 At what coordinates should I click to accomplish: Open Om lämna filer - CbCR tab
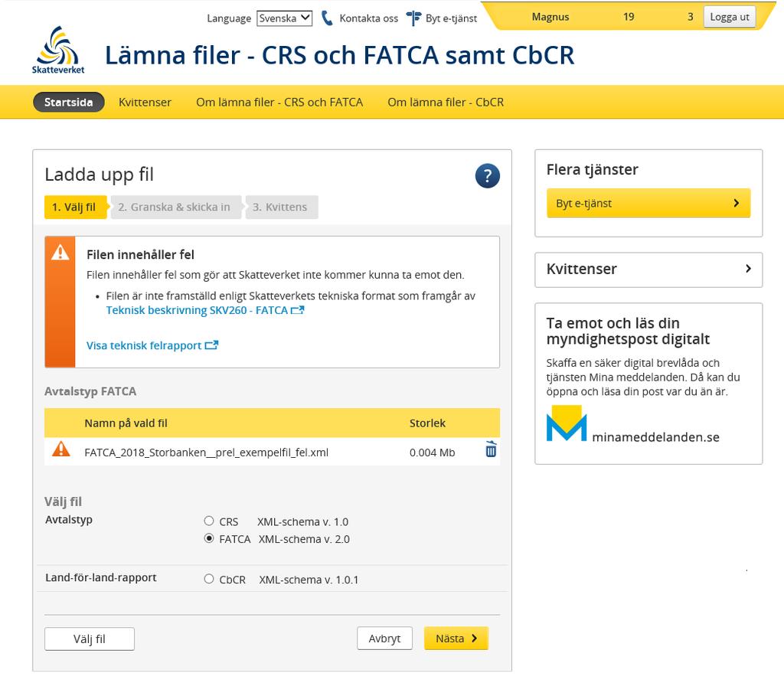pyautogui.click(x=446, y=102)
